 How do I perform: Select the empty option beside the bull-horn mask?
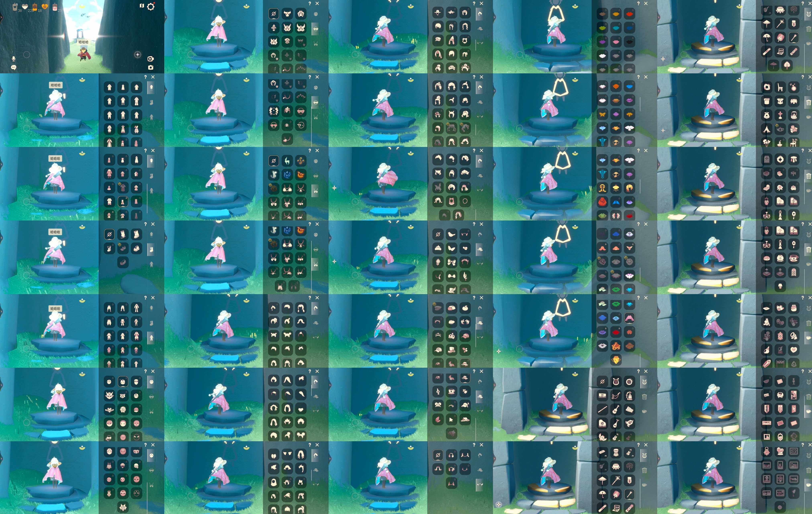coord(273,14)
